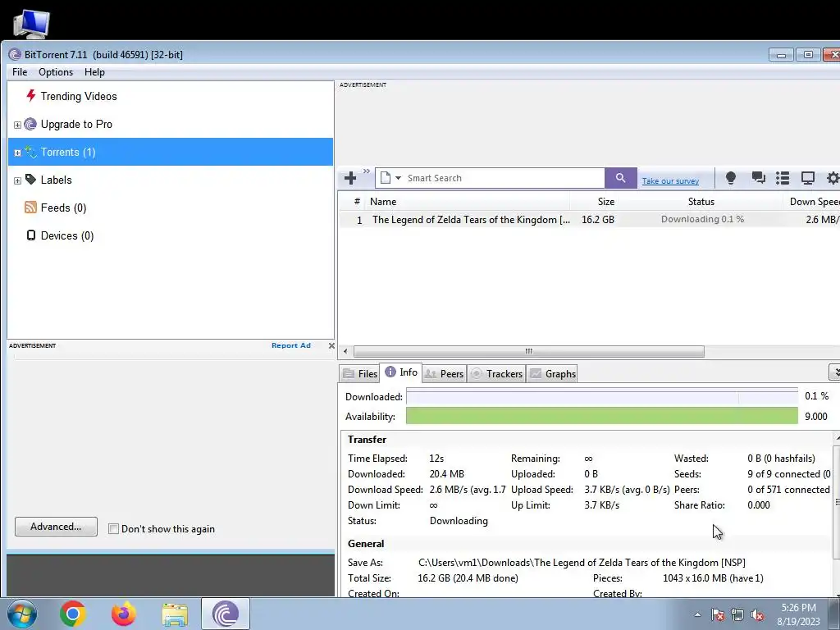
Task: Click the horizontal scrollbar of torrent list
Action: (529, 351)
